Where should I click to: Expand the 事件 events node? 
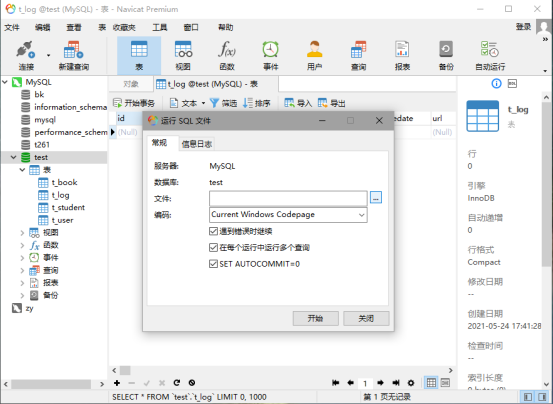(22, 258)
